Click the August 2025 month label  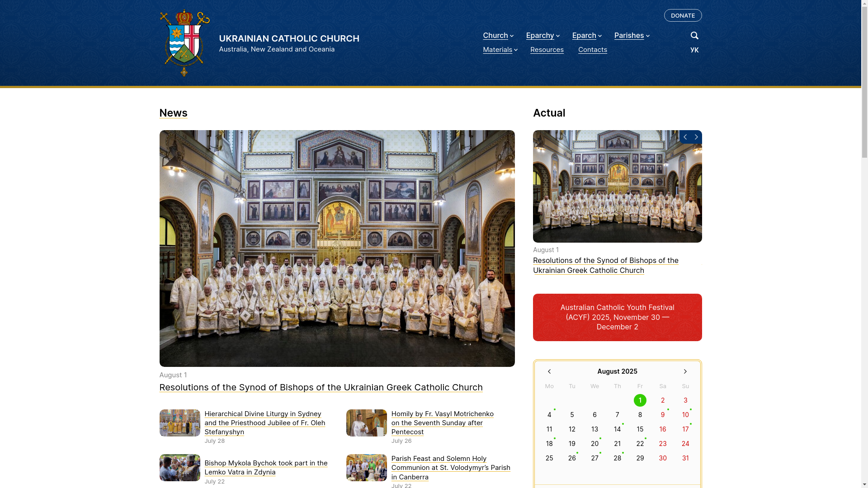(617, 371)
